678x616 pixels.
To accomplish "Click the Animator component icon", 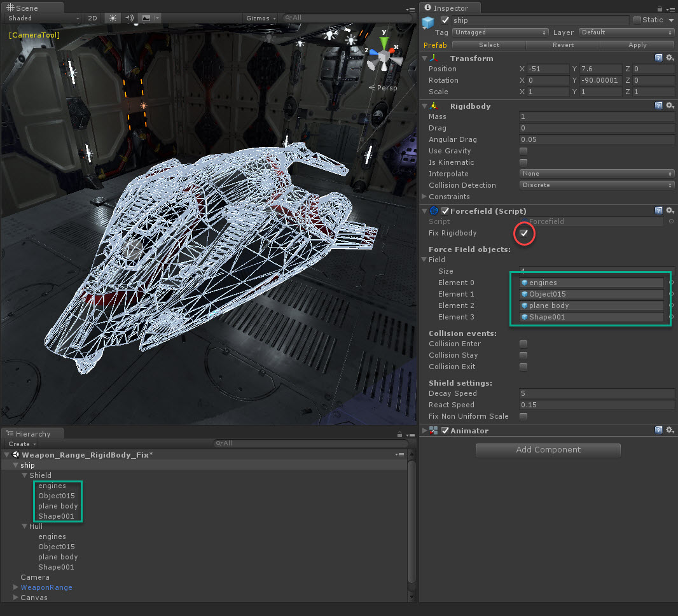I will [434, 430].
